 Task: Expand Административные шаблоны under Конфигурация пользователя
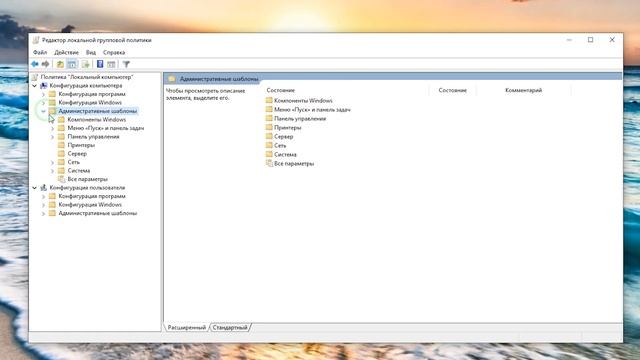point(44,213)
